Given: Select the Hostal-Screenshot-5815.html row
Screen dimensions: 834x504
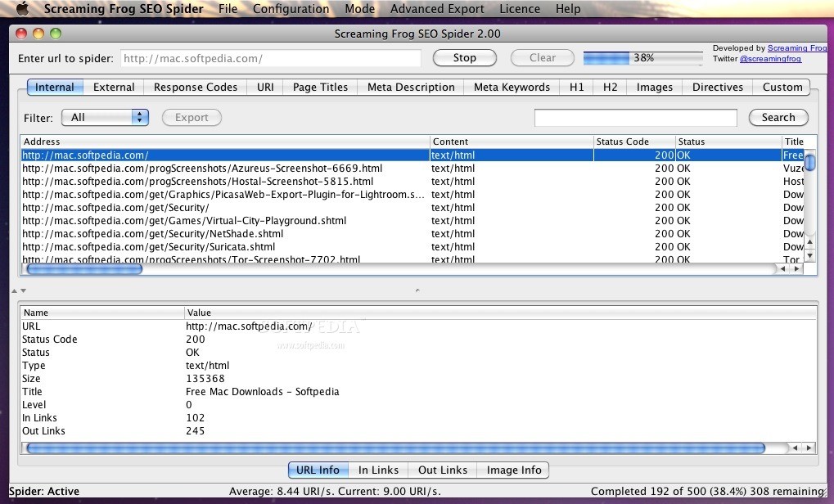Looking at the screenshot, I should 412,182.
